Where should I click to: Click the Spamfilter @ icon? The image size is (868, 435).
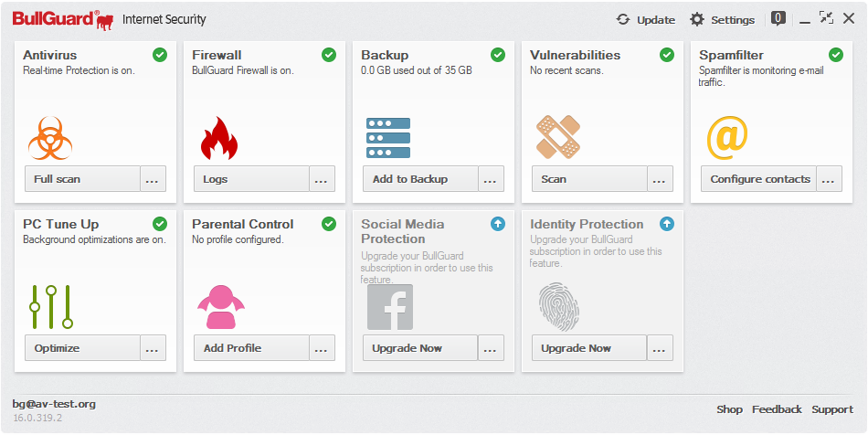pyautogui.click(x=727, y=137)
